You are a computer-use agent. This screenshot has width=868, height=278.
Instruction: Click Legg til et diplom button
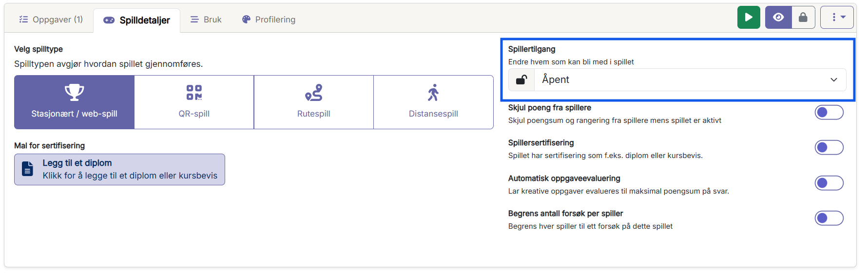119,169
